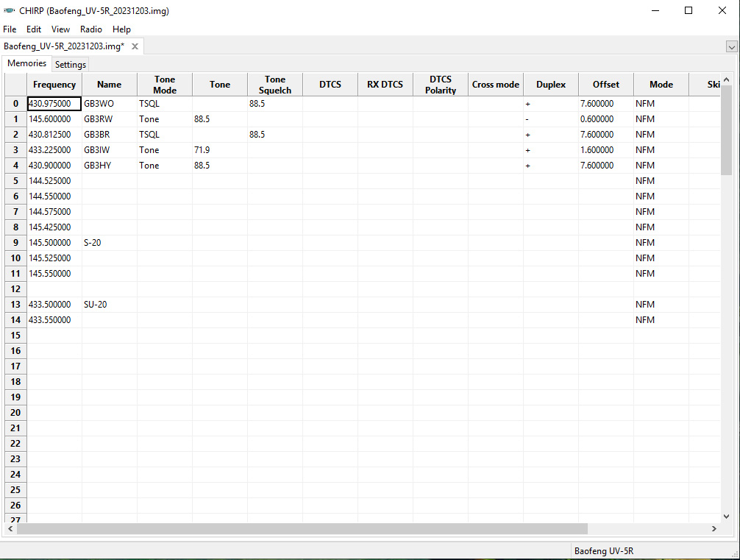Click the Duplex column header
Screen dimensions: 740x560
551,85
